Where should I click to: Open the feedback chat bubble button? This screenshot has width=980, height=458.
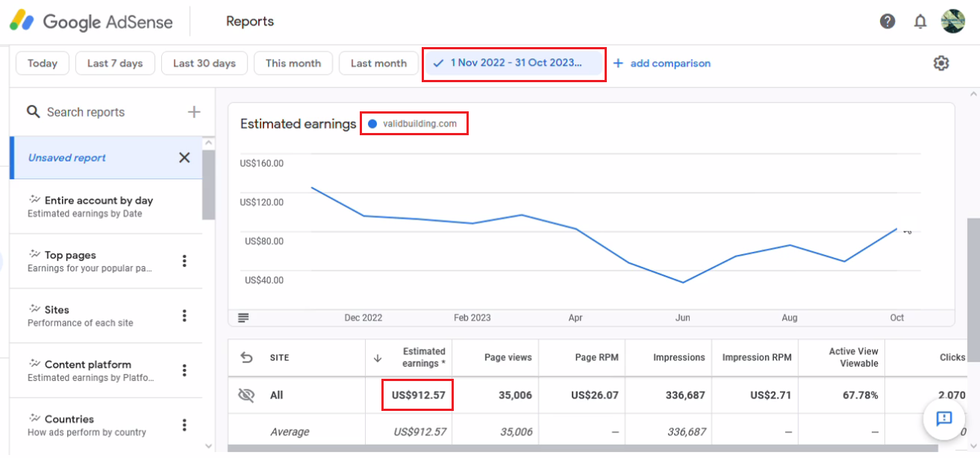(944, 418)
